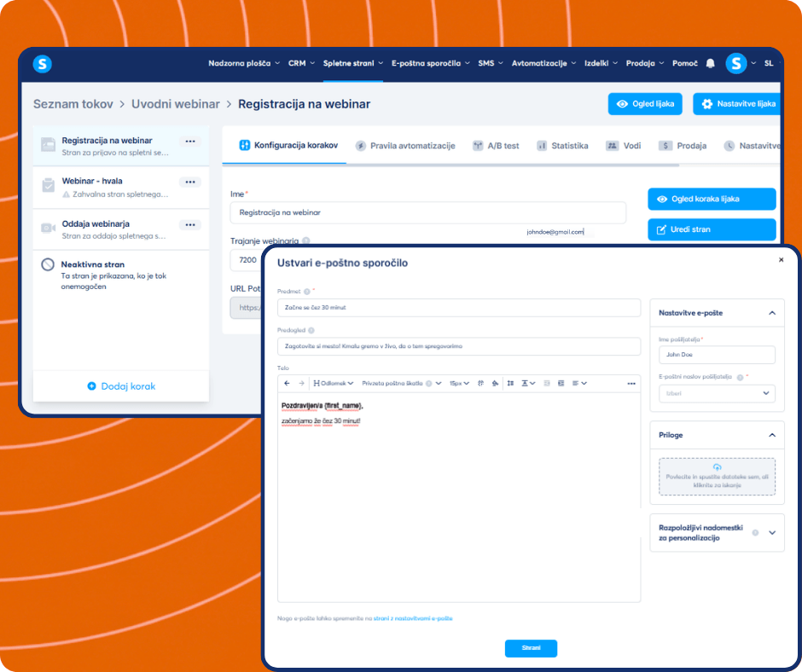Open text alignment dropdown

click(x=579, y=383)
